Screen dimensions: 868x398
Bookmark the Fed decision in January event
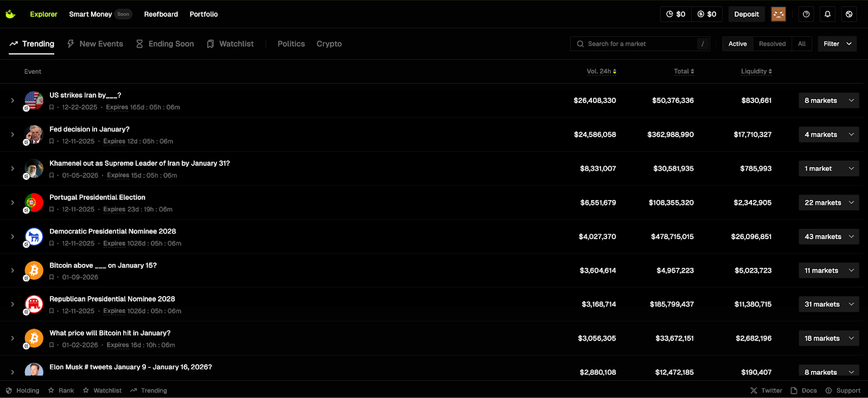[x=52, y=142]
